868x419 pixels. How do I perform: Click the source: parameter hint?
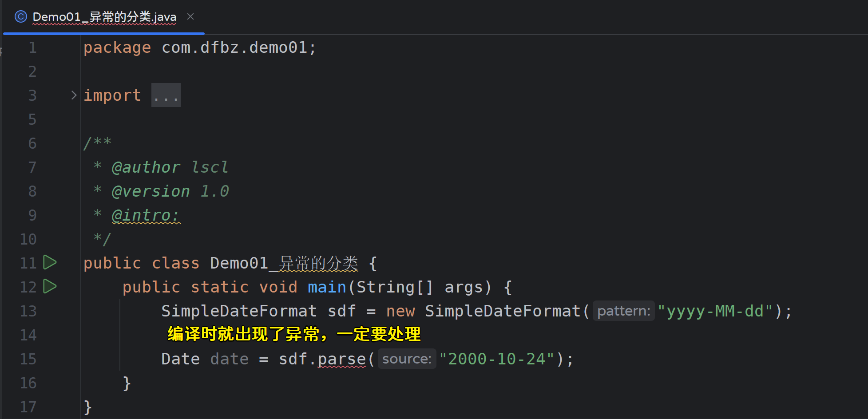(x=407, y=359)
